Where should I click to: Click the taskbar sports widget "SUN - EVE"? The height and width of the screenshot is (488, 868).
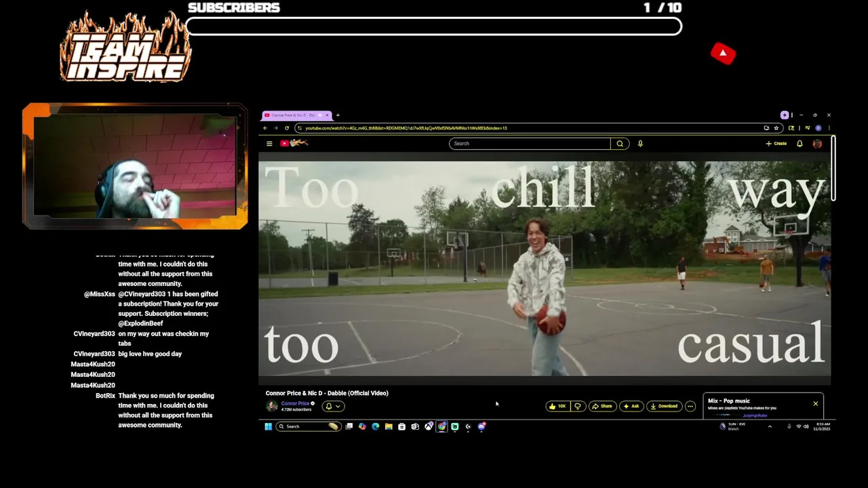[732, 426]
